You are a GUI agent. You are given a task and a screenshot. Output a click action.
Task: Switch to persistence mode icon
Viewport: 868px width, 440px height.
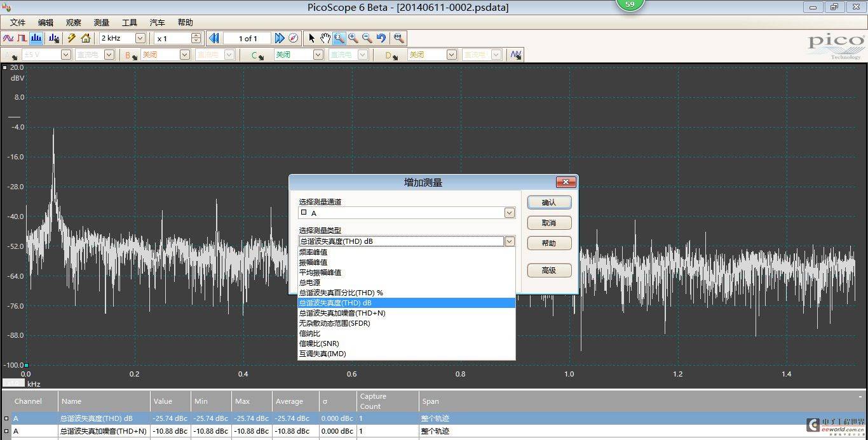click(x=22, y=38)
